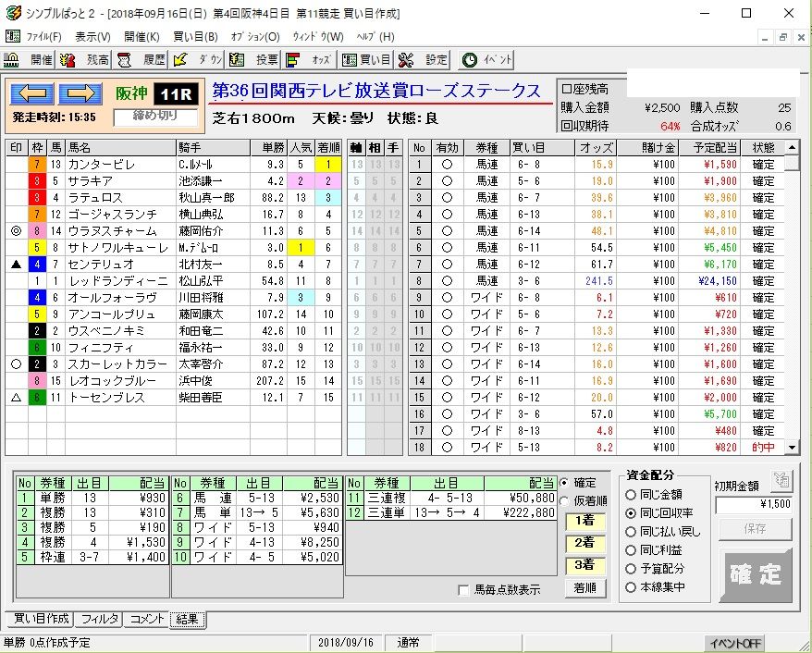Click payout cell ¥222,880
The image size is (812, 653).
click(x=520, y=513)
